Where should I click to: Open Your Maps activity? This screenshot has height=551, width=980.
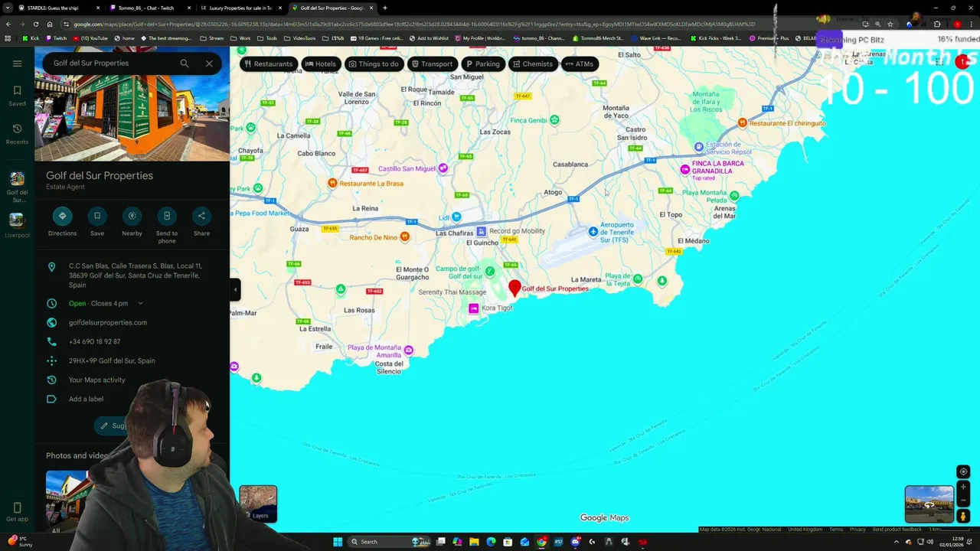point(96,380)
